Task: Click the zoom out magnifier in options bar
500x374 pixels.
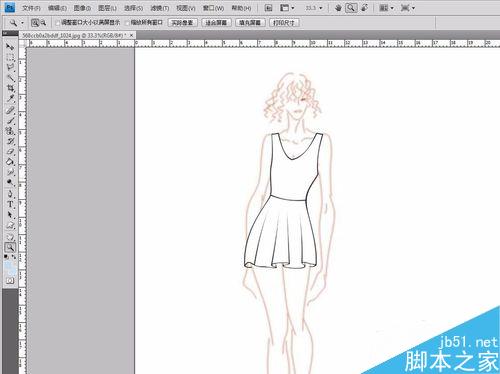Action: pos(43,23)
